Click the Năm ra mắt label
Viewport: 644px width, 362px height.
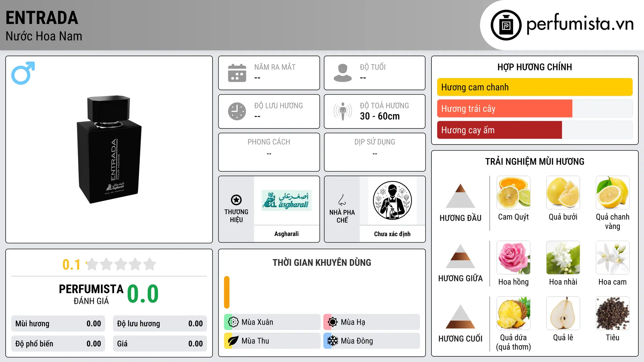click(275, 67)
